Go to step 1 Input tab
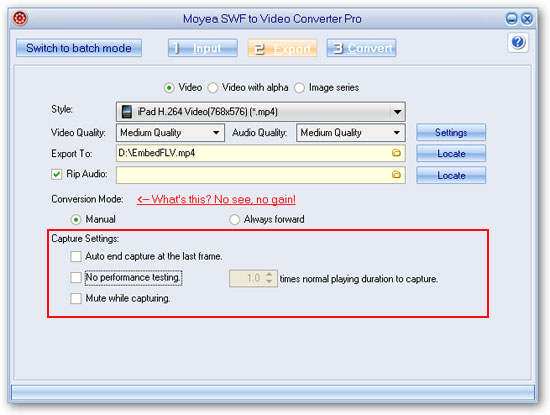This screenshot has height=415, width=550. point(203,48)
